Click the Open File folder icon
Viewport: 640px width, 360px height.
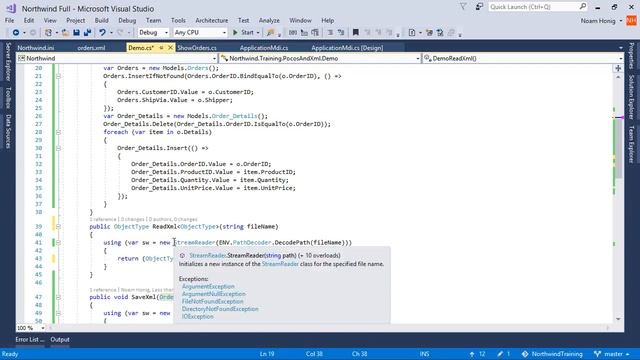coord(65,32)
